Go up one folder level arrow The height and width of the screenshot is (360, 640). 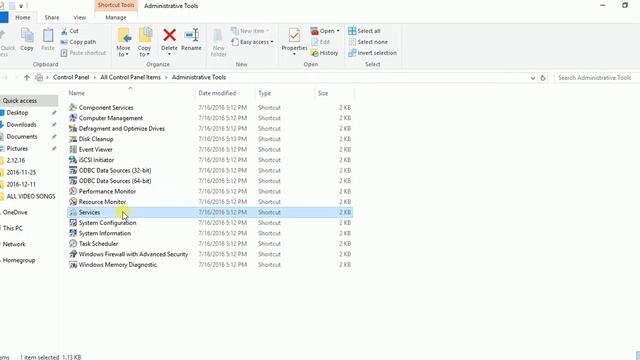[x=27, y=78]
